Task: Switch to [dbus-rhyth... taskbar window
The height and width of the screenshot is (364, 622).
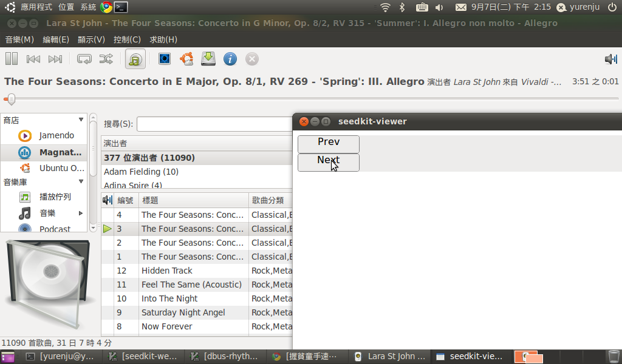Action: 225,357
